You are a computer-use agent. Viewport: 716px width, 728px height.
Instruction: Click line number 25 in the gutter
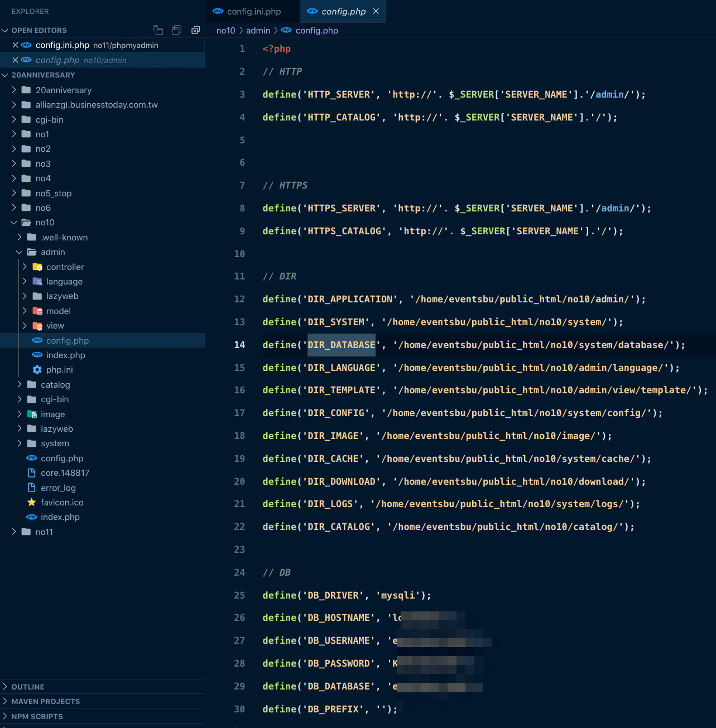tap(239, 595)
